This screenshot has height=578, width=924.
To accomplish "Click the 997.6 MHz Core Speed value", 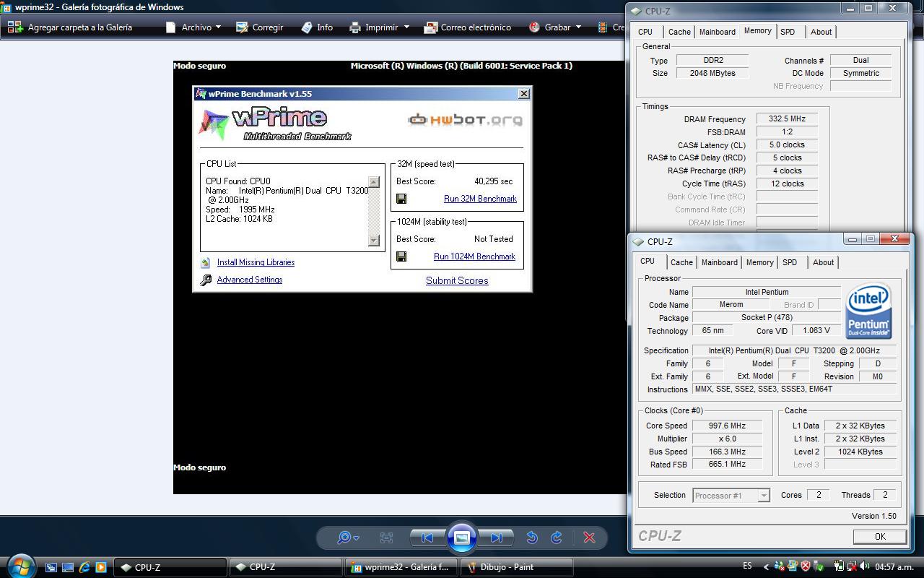I will [x=727, y=426].
